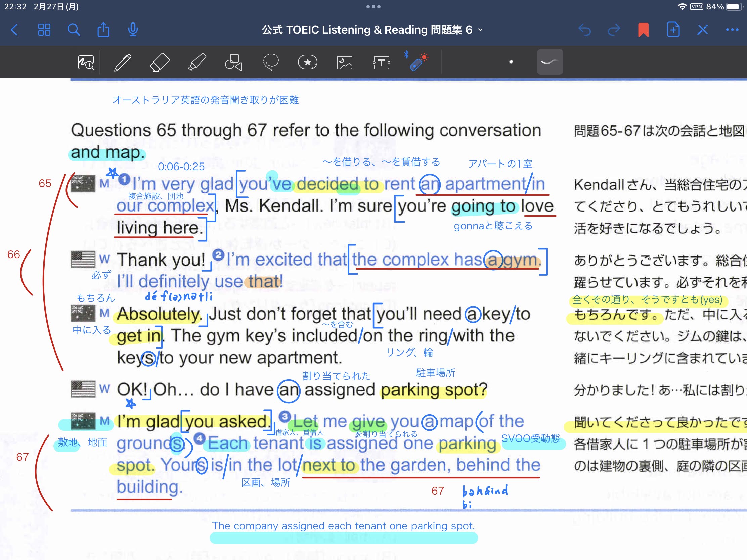Tap the annotation '複合施設、団地'
The height and width of the screenshot is (560, 747).
pos(155,196)
